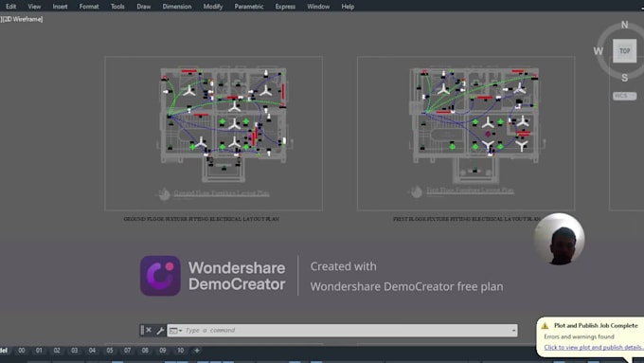This screenshot has height=363, width=644.
Task: Switch to layout tab 00
Action: point(22,351)
